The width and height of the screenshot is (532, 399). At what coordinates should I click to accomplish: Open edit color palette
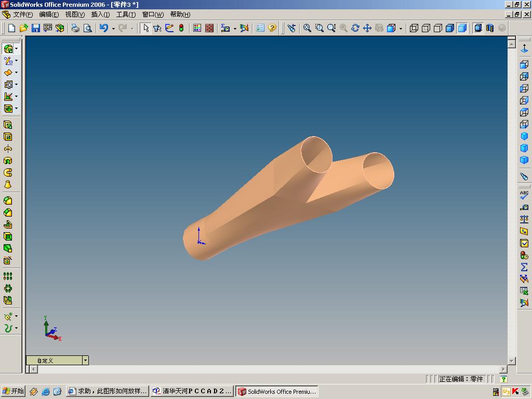click(x=197, y=28)
